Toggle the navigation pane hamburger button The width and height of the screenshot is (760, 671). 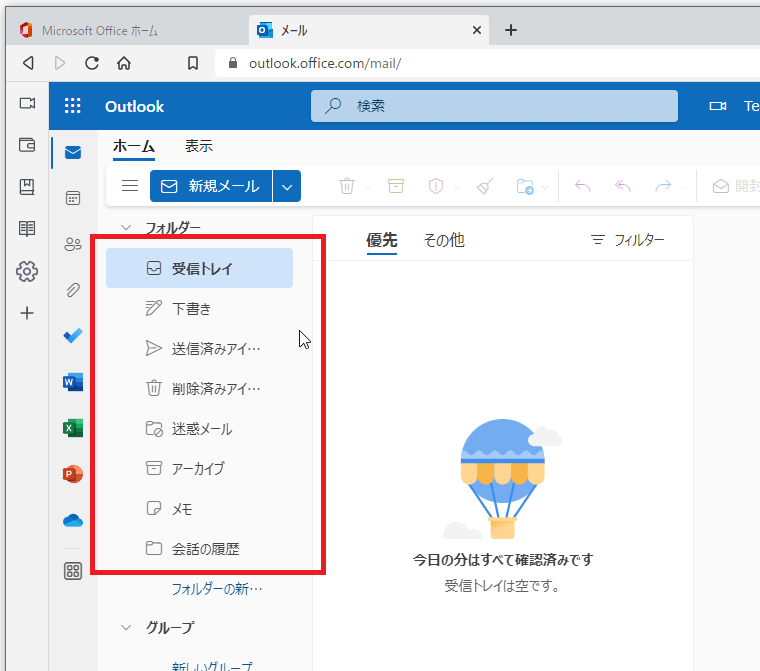point(129,186)
